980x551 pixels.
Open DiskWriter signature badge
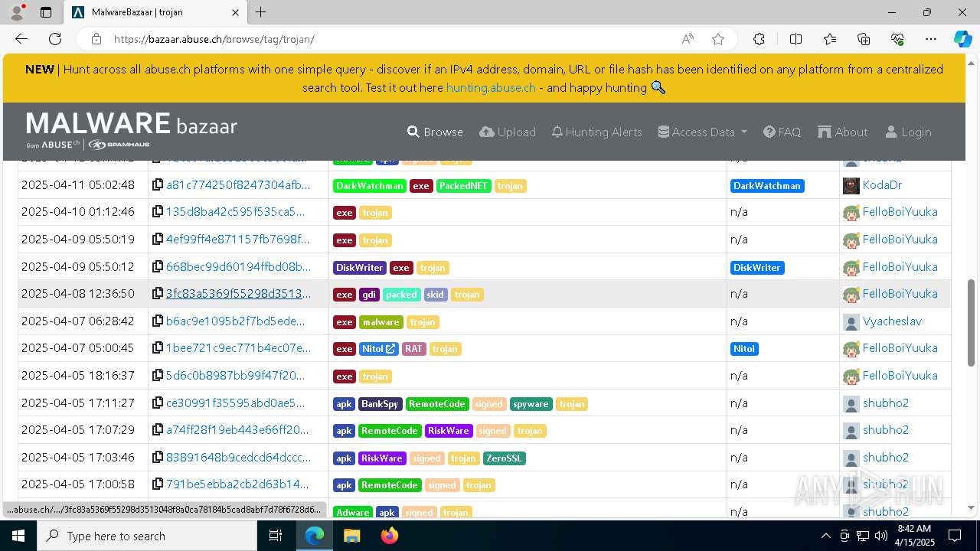pyautogui.click(x=756, y=268)
